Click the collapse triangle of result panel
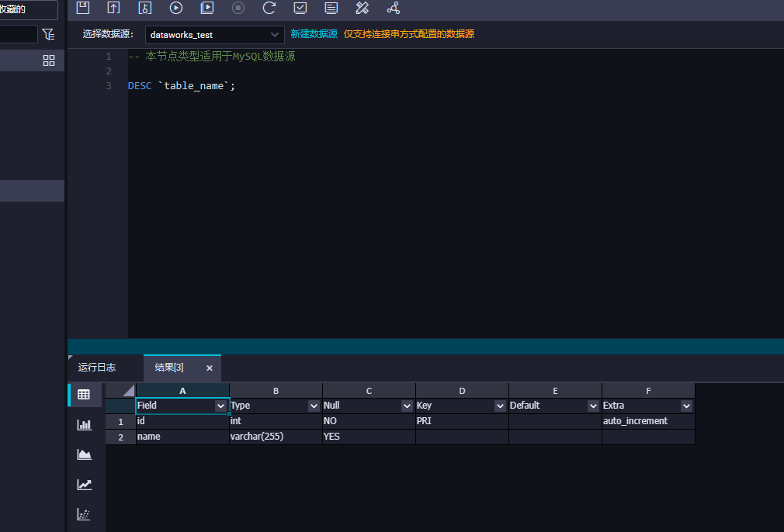The height and width of the screenshot is (532, 784). point(71,358)
